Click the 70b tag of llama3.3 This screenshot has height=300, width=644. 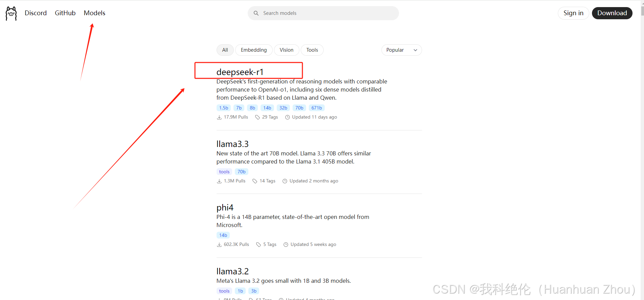(x=242, y=172)
